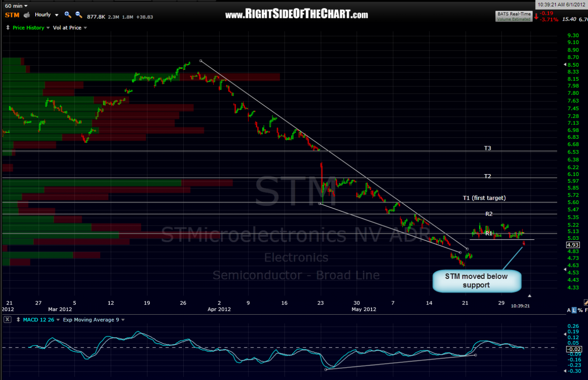Click the printer icon beside the STM symbol
Screen dimensions: 588x380
click(x=26, y=14)
